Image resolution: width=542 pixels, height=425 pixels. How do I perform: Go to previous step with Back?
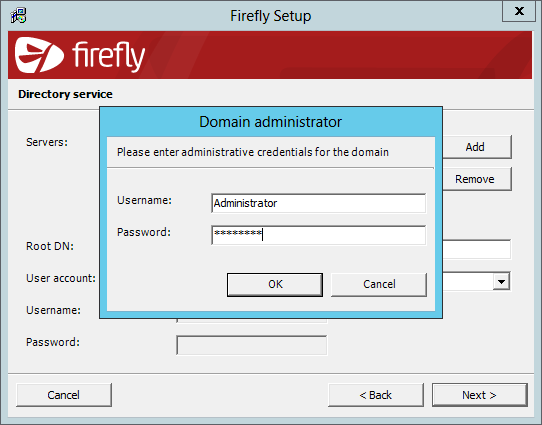[x=376, y=395]
